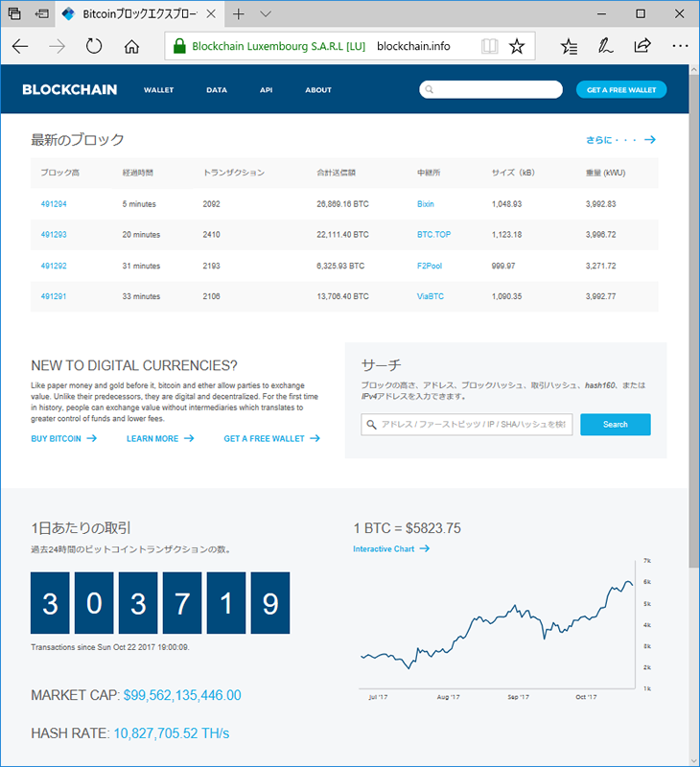
Task: Click the header search field
Action: [x=491, y=89]
